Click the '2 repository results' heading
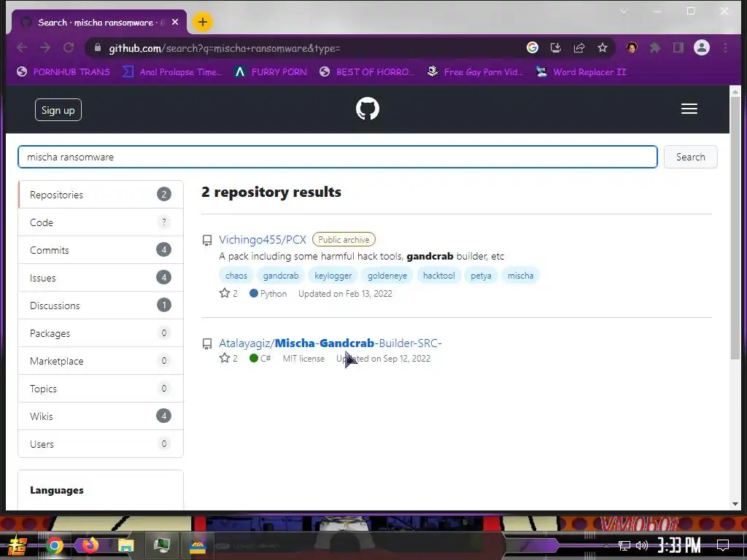Image resolution: width=747 pixels, height=560 pixels. point(271,192)
